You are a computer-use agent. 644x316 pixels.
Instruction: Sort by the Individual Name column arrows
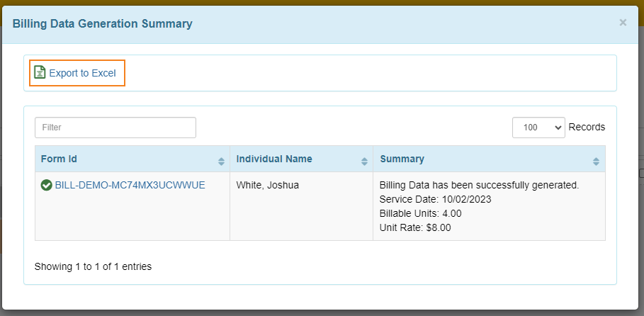[364, 162]
